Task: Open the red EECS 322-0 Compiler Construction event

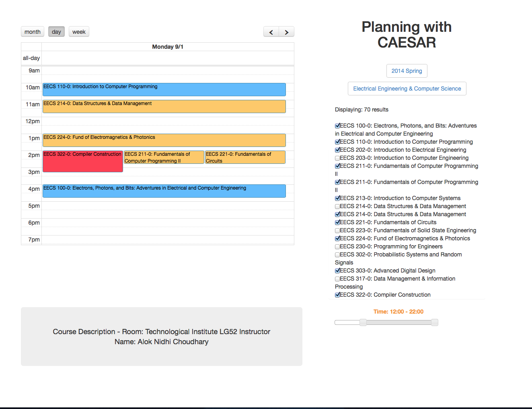Action: [x=83, y=161]
